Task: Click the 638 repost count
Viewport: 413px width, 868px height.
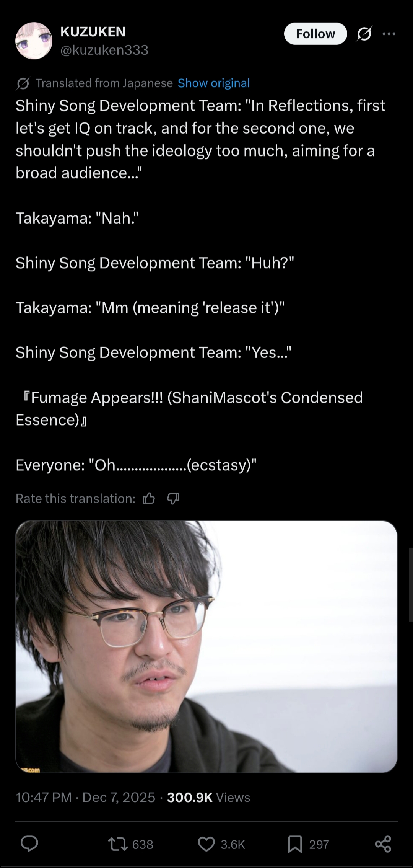Action: pyautogui.click(x=143, y=844)
